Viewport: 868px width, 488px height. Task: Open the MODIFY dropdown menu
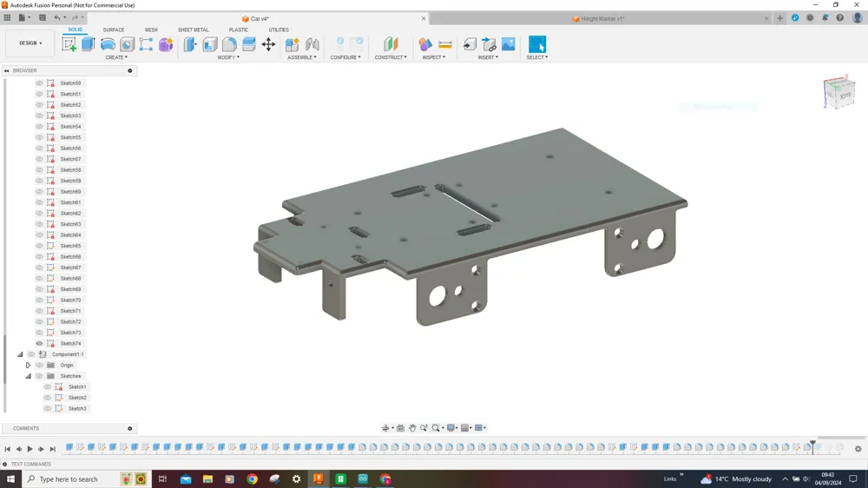[x=228, y=57]
